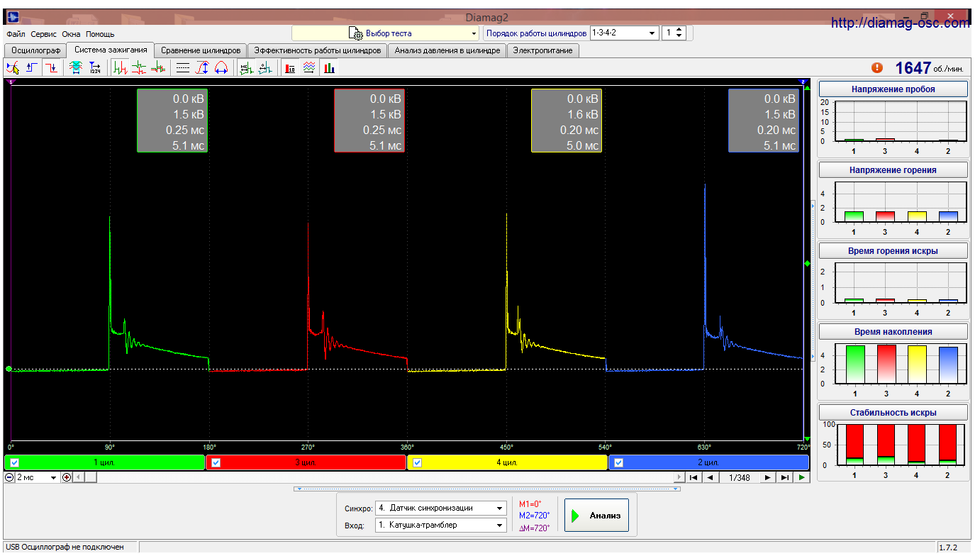980x556 pixels.
Task: Click Время накопления panel header
Action: [x=893, y=332]
